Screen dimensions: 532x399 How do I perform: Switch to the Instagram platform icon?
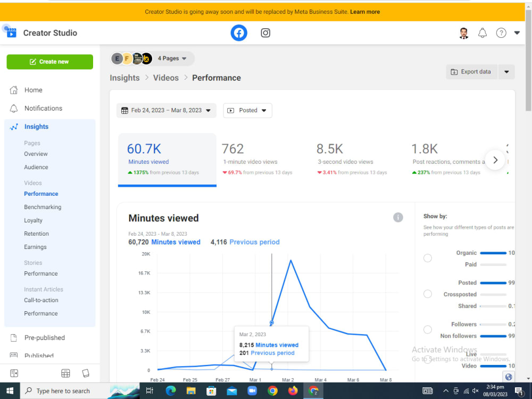[x=265, y=32]
